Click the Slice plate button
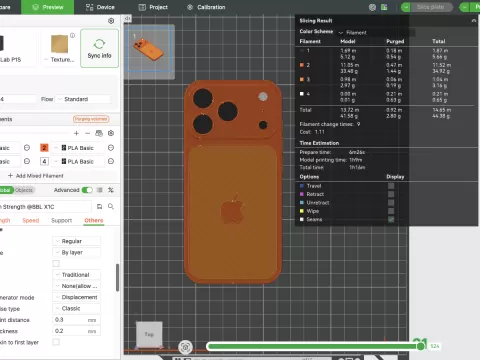Image resolution: width=480 pixels, height=360 pixels. click(x=431, y=7)
